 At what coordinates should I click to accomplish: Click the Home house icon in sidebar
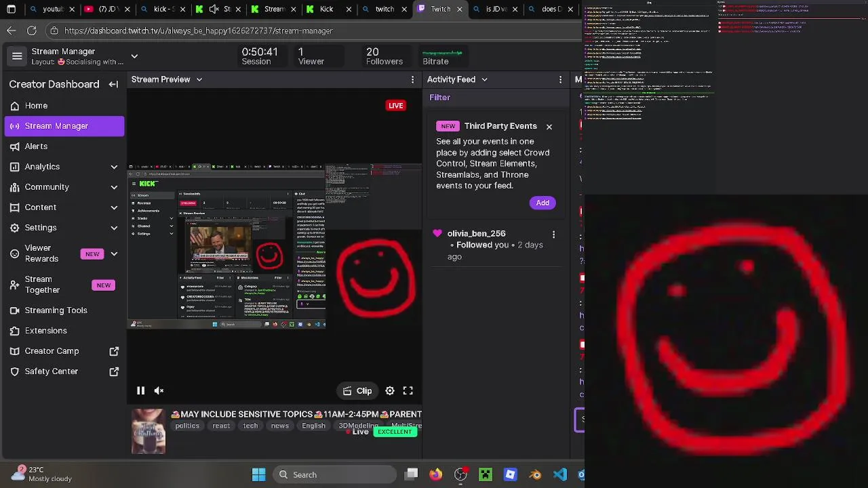(x=15, y=106)
